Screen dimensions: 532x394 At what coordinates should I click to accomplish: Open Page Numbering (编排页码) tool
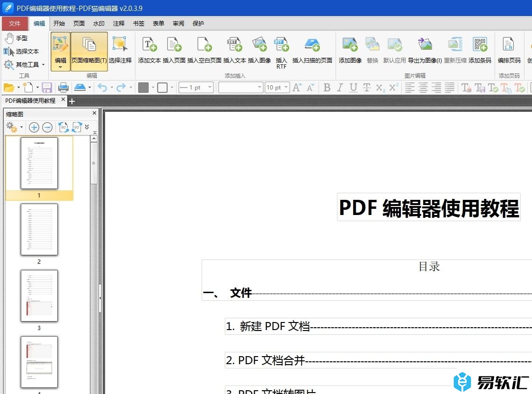pos(509,50)
